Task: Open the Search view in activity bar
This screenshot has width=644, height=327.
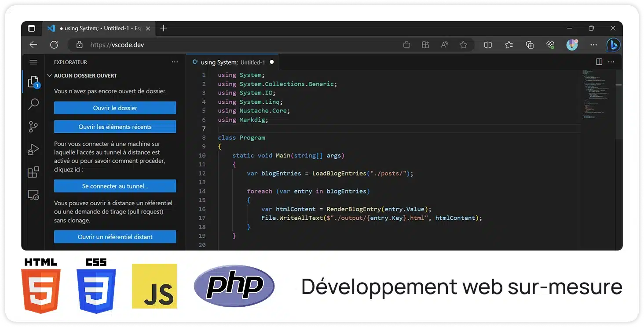Action: pyautogui.click(x=33, y=104)
